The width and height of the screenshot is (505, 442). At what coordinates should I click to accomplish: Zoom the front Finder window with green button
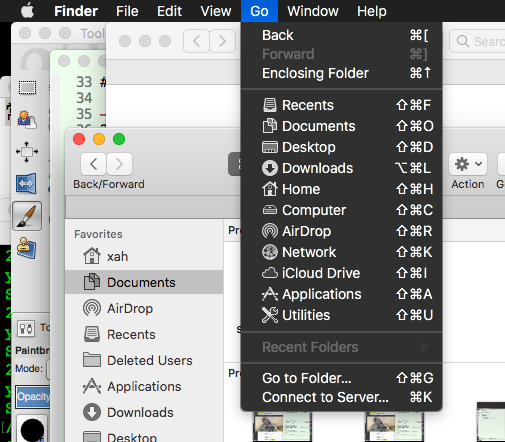[119, 139]
